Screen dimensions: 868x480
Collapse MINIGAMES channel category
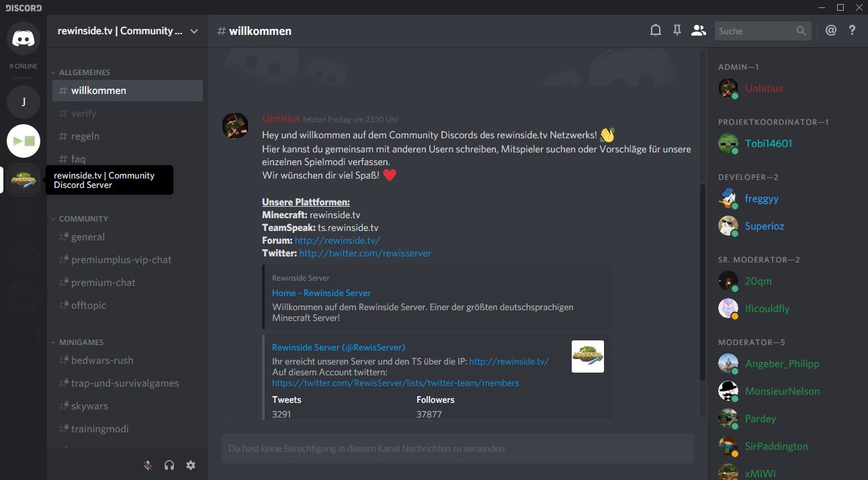click(77, 342)
